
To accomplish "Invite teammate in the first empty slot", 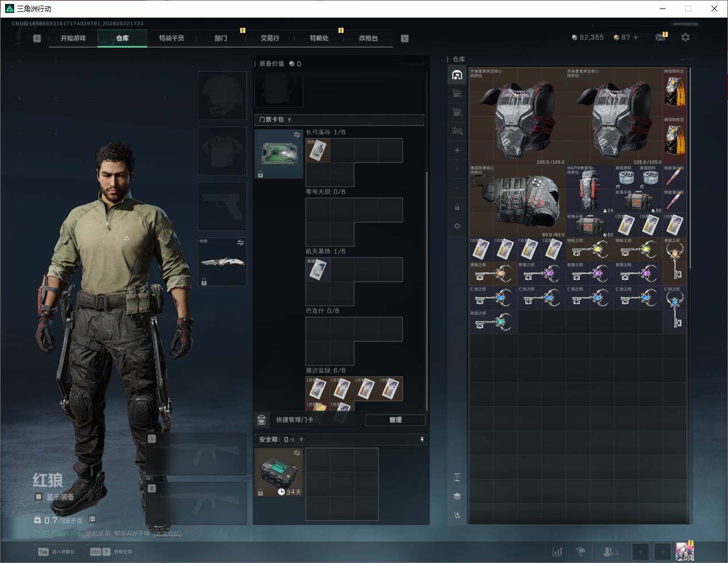I will coord(640,552).
